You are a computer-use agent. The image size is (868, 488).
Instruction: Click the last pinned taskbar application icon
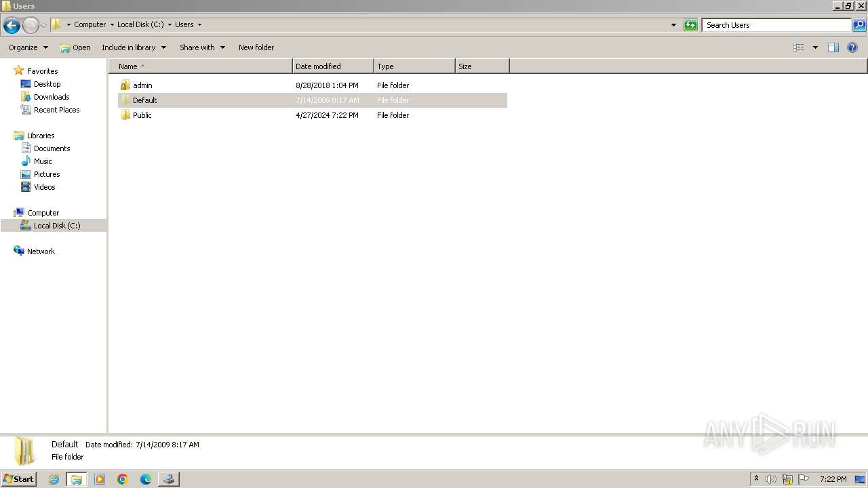(169, 479)
